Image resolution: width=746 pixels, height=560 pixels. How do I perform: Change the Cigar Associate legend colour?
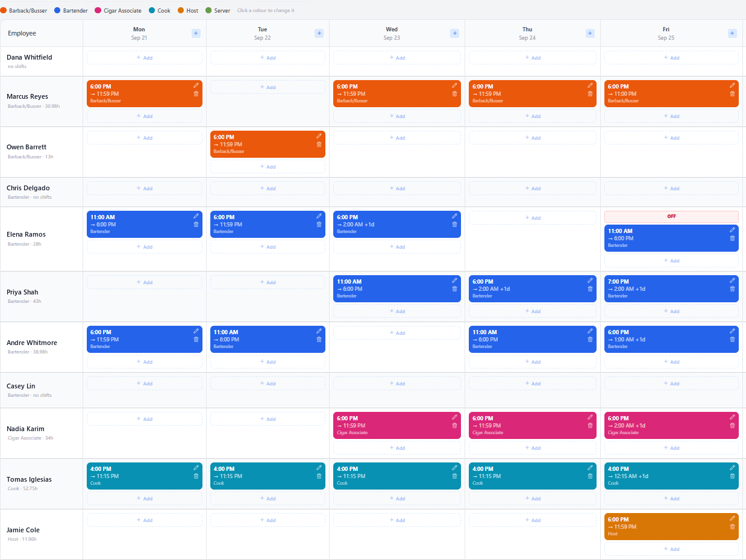[x=98, y=10]
